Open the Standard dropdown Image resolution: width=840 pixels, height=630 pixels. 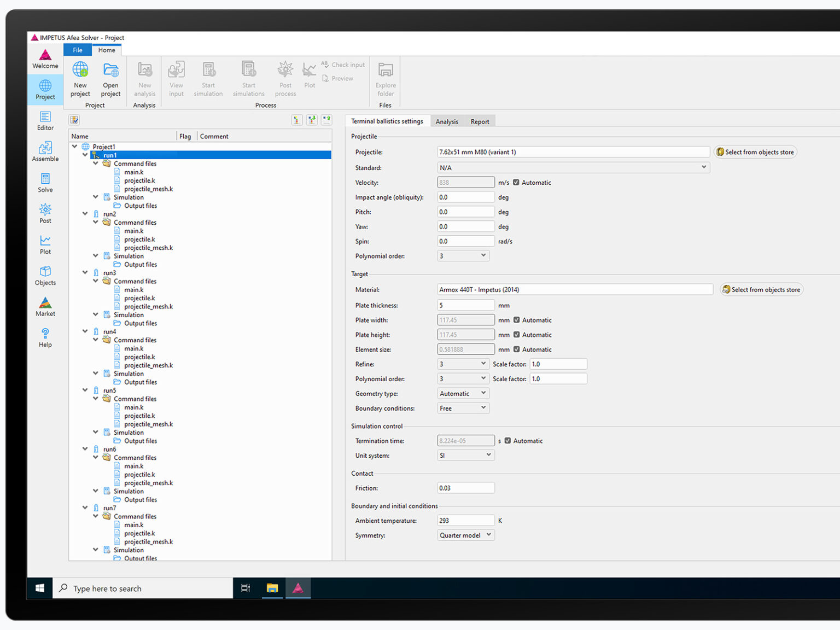tap(574, 168)
